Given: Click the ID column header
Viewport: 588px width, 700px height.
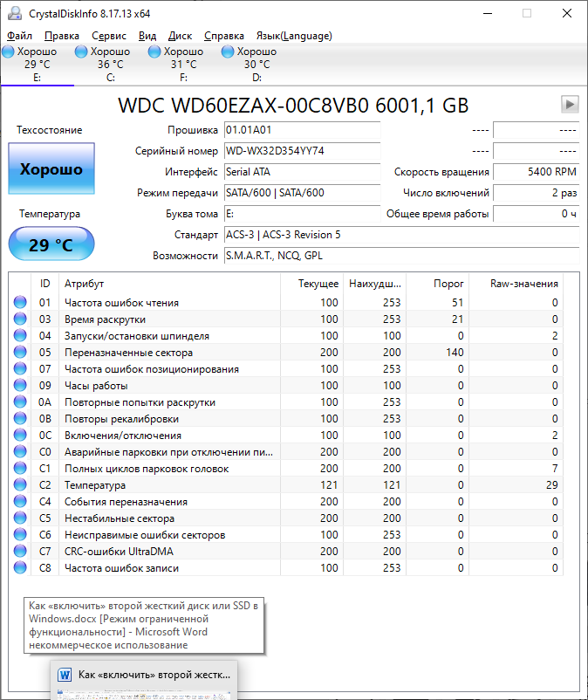Looking at the screenshot, I should [44, 284].
